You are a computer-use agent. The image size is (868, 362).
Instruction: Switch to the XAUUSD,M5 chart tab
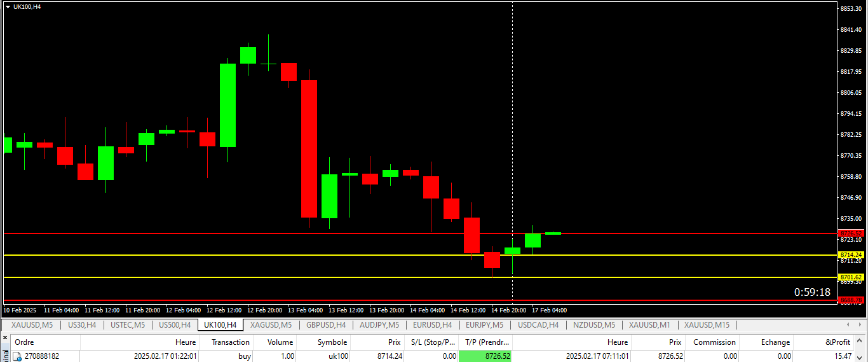click(32, 325)
